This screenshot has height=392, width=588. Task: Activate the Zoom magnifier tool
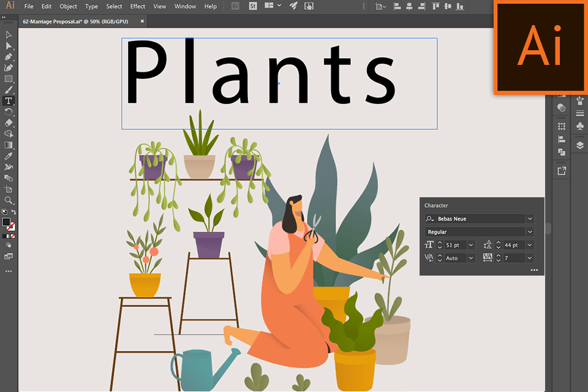pos(9,200)
